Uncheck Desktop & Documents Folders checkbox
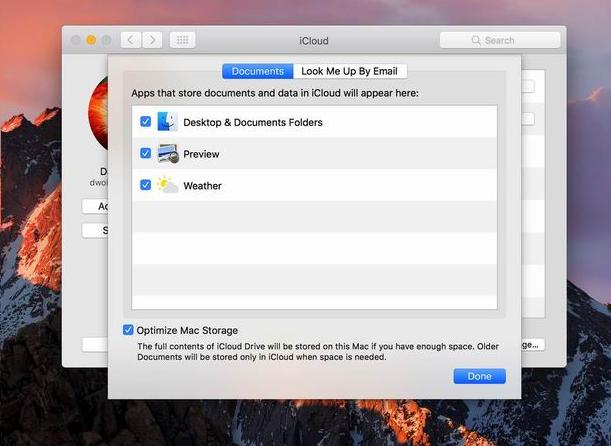 click(x=145, y=122)
